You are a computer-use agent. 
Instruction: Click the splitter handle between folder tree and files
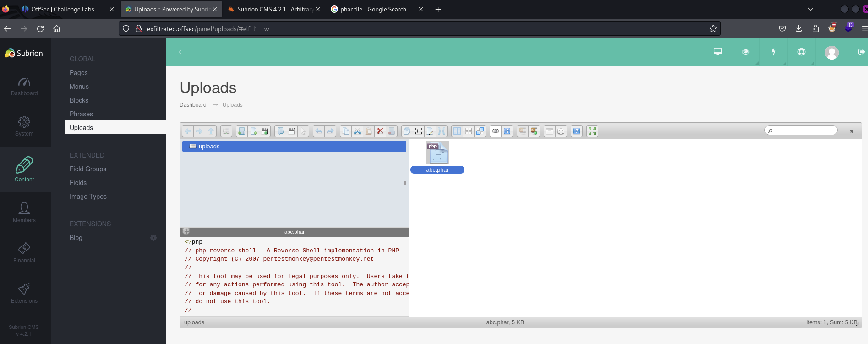tap(405, 183)
